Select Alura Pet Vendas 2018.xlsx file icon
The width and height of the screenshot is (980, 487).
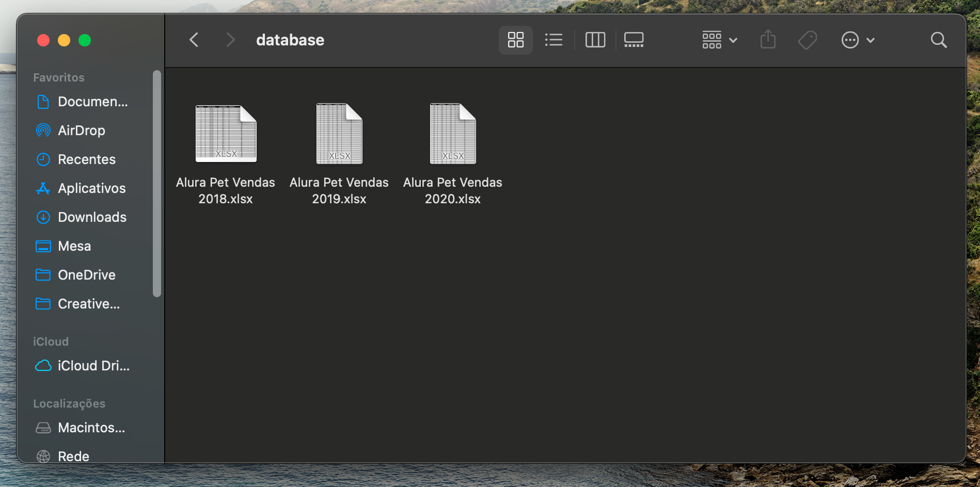point(226,134)
